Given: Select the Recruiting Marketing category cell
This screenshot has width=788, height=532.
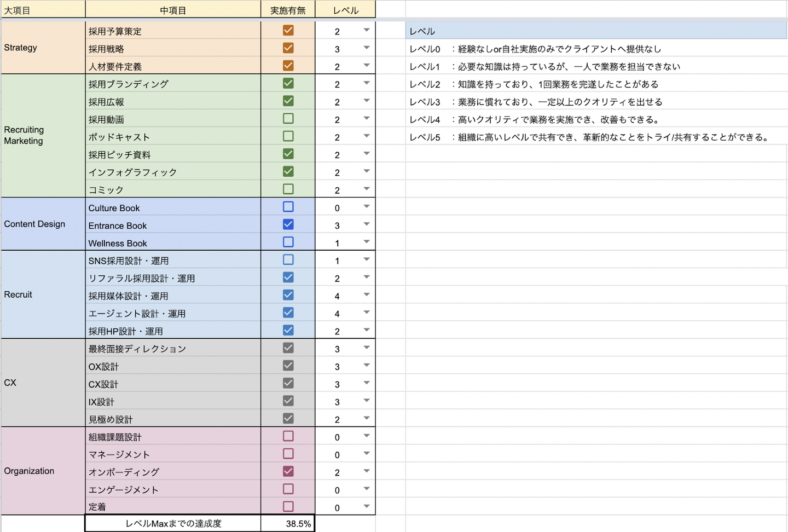Looking at the screenshot, I should [43, 135].
